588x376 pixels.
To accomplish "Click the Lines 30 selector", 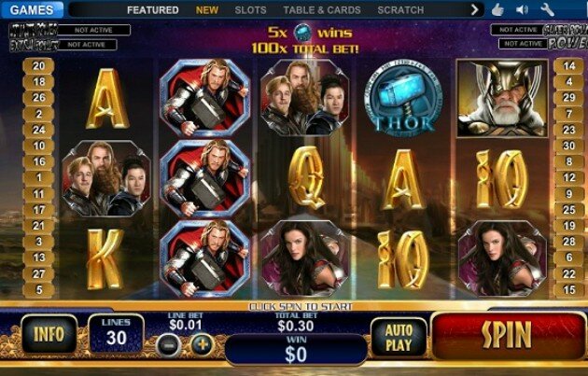I will tap(116, 334).
